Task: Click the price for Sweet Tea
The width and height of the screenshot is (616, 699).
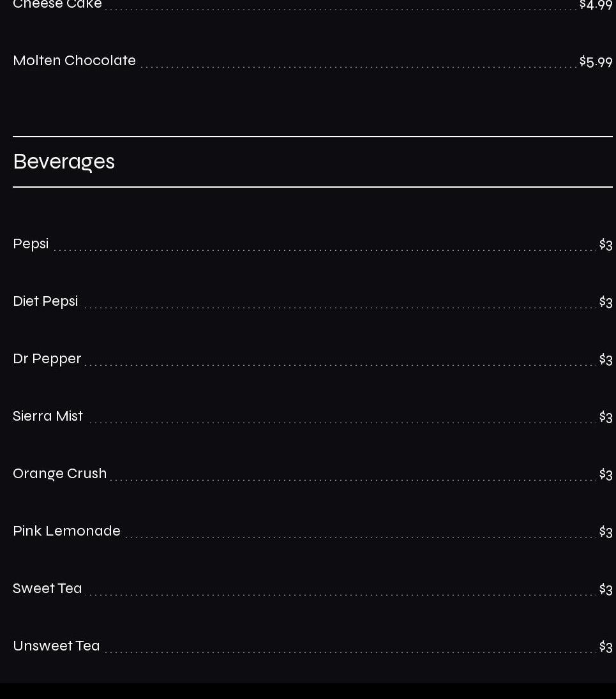Action: click(x=606, y=589)
